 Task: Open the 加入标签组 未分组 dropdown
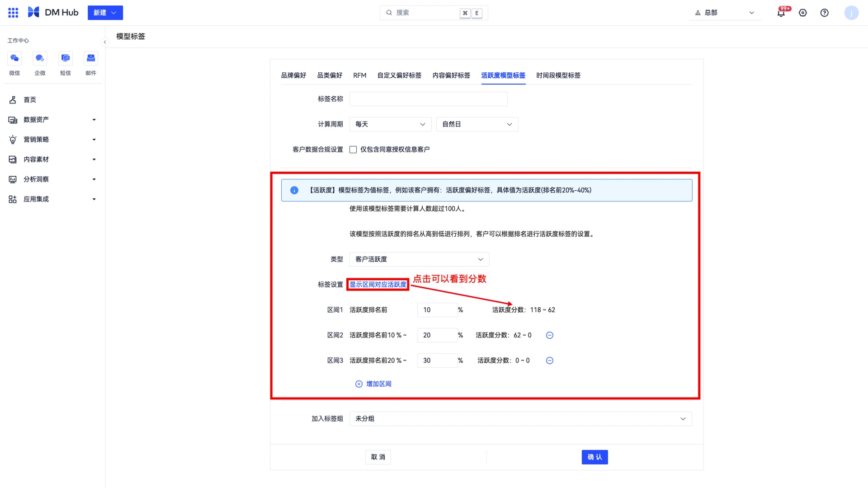tap(521, 419)
